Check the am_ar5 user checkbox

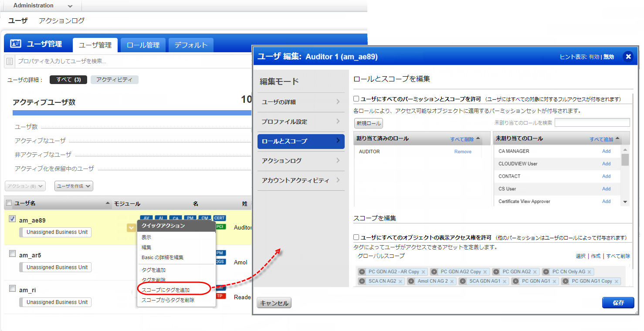[x=12, y=254]
